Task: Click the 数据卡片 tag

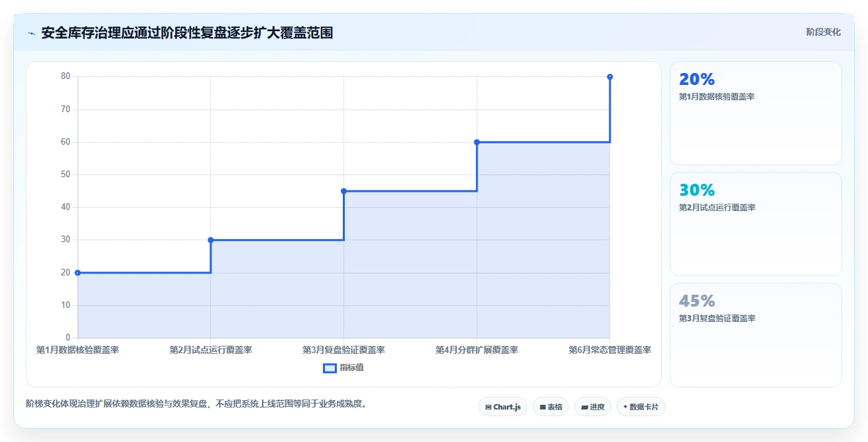Action: click(641, 407)
